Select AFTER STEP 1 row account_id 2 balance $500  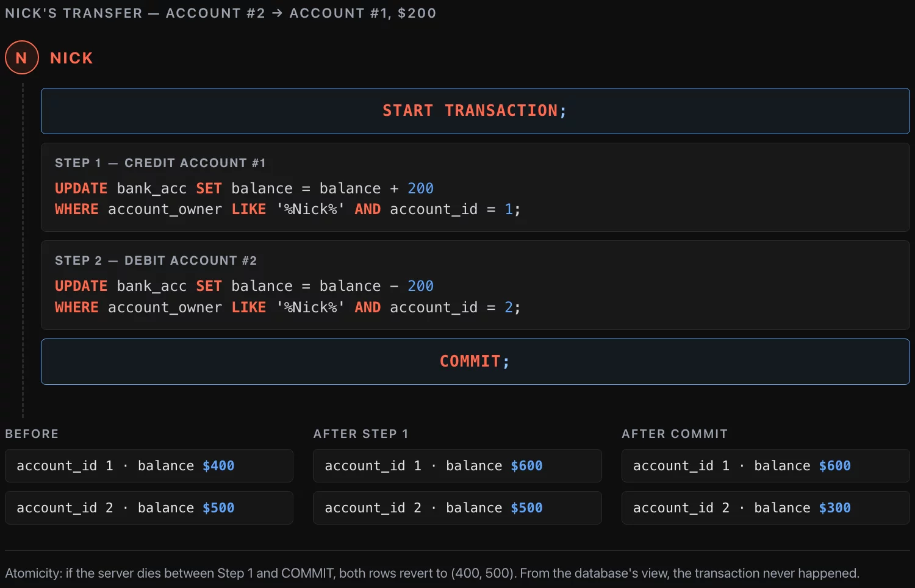coord(457,508)
